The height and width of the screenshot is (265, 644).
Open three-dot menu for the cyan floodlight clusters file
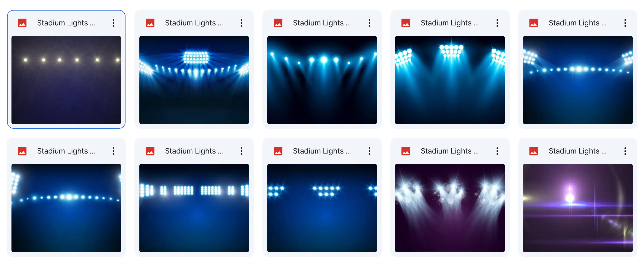[497, 23]
